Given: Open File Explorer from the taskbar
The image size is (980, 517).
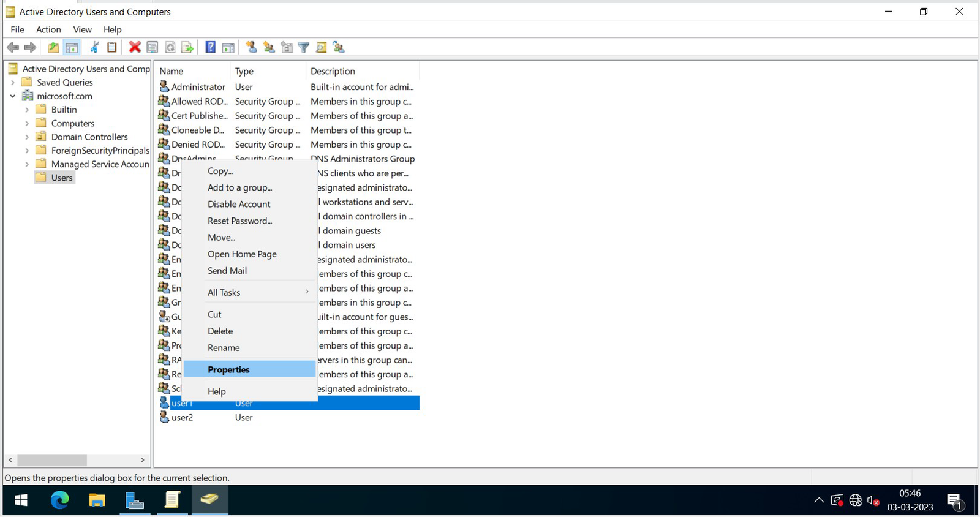Looking at the screenshot, I should coord(97,500).
